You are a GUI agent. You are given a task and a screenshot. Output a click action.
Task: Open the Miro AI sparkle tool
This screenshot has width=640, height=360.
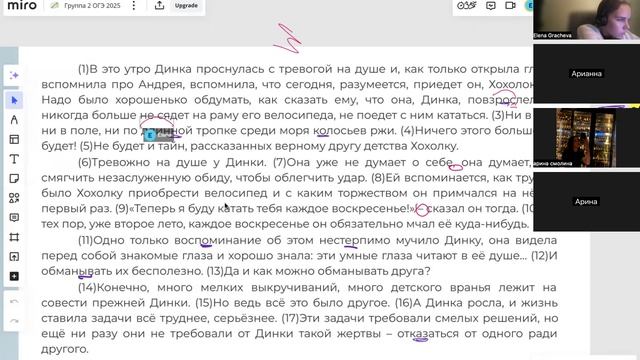(x=14, y=76)
